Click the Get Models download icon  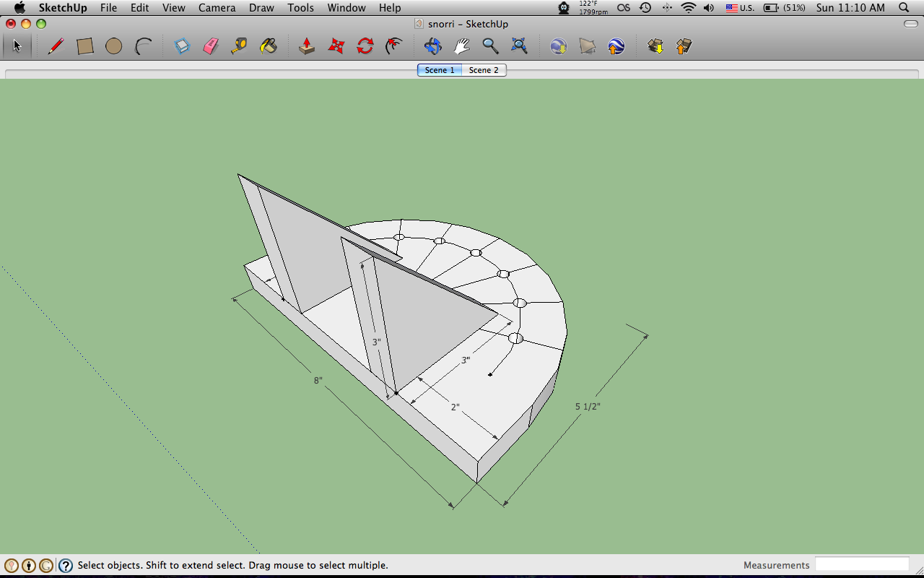click(x=655, y=46)
